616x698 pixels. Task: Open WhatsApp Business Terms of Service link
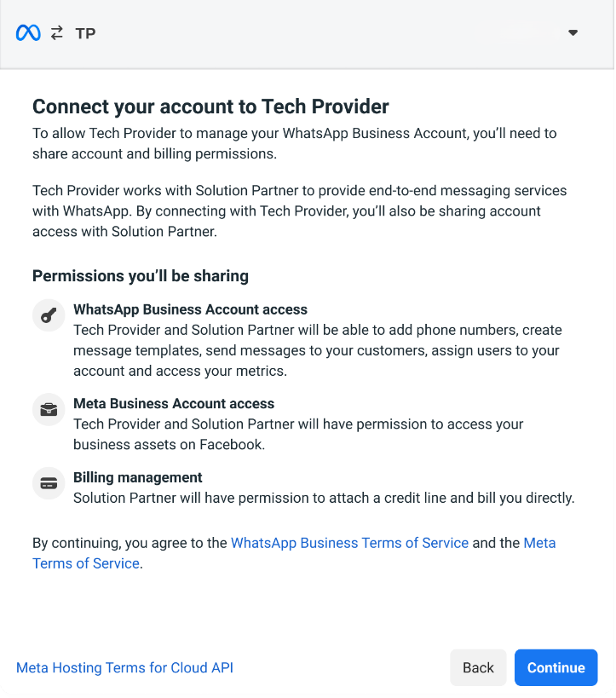pyautogui.click(x=349, y=543)
